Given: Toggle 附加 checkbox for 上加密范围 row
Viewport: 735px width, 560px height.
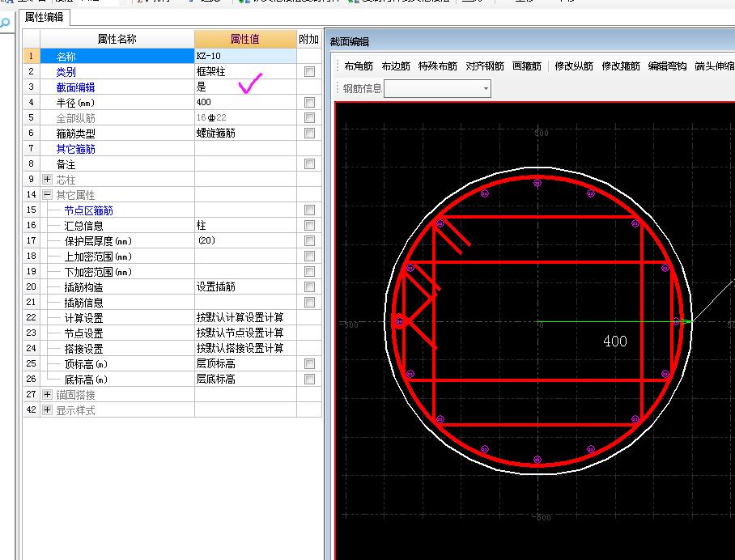Looking at the screenshot, I should click(x=309, y=257).
